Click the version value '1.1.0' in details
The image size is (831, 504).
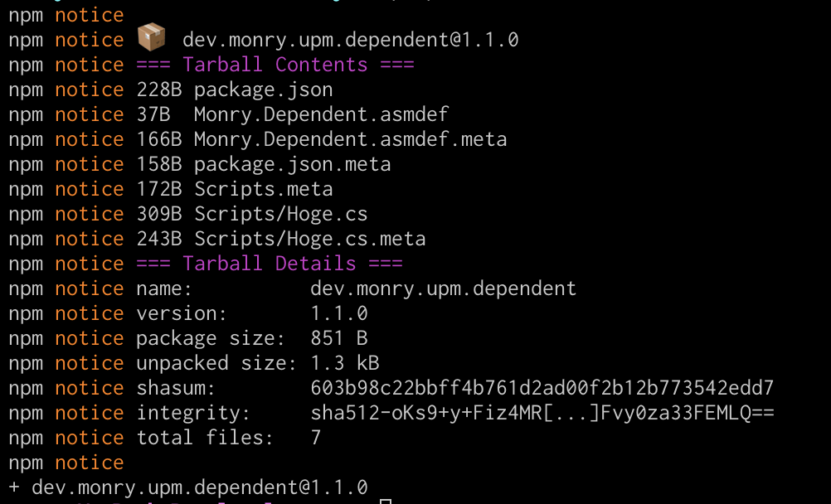point(339,313)
